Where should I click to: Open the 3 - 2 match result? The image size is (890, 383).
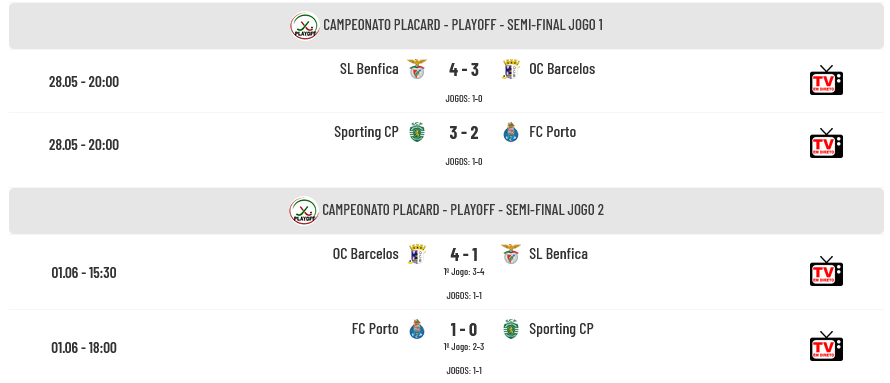tap(464, 132)
